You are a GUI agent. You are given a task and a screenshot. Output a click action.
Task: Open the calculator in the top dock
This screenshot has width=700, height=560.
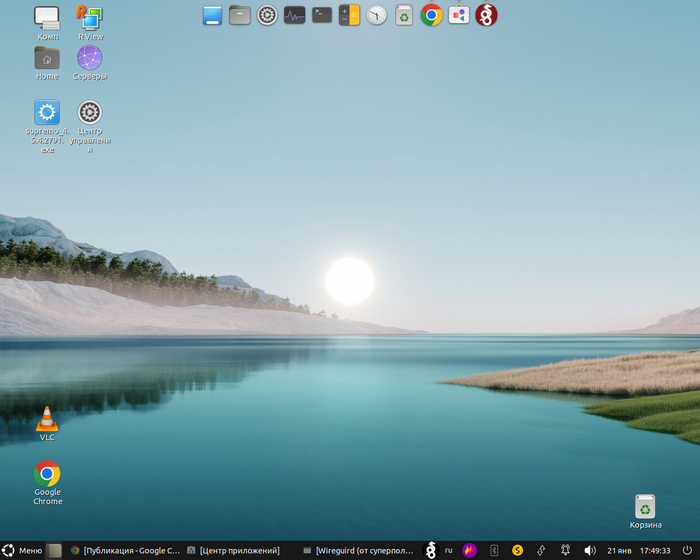(x=349, y=15)
